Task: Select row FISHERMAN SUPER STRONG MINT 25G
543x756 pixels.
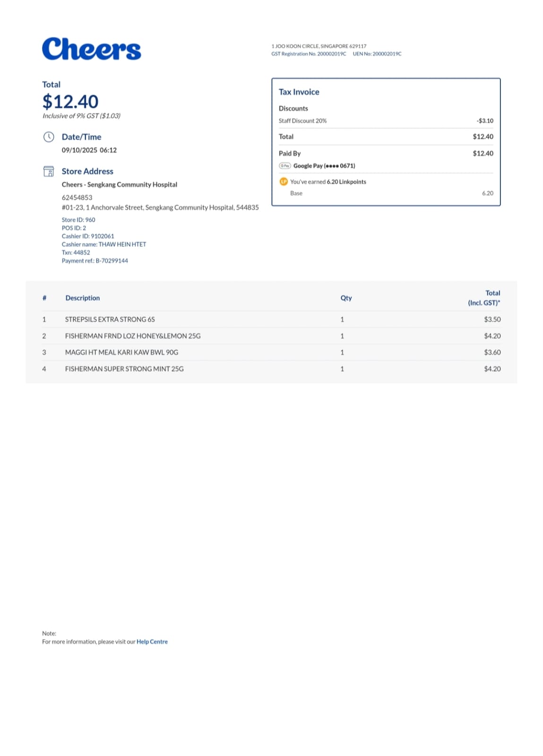Action: coord(271,369)
